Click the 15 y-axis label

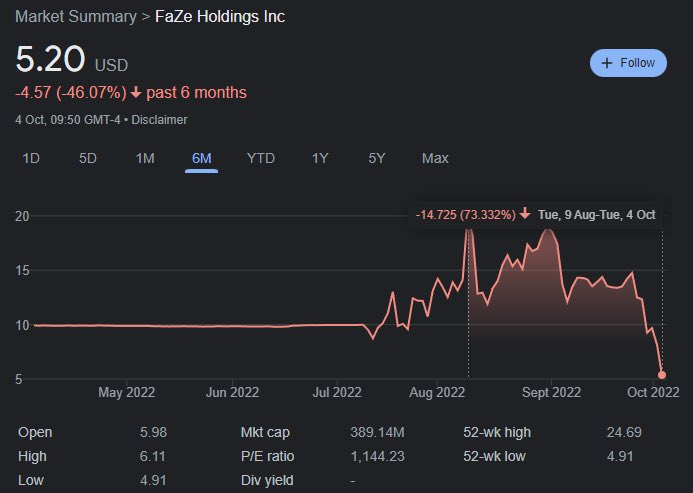pos(22,271)
